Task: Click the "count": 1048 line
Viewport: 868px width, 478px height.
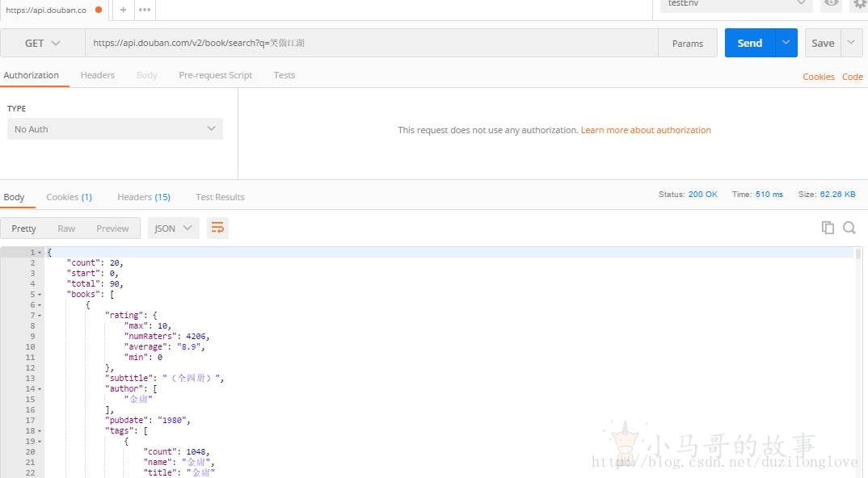Action: 176,452
